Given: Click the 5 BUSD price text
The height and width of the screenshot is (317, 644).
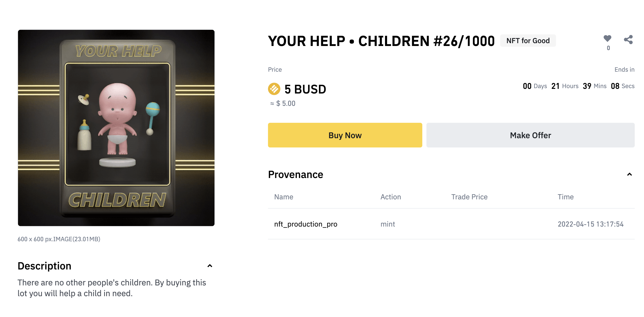Looking at the screenshot, I should (x=305, y=89).
